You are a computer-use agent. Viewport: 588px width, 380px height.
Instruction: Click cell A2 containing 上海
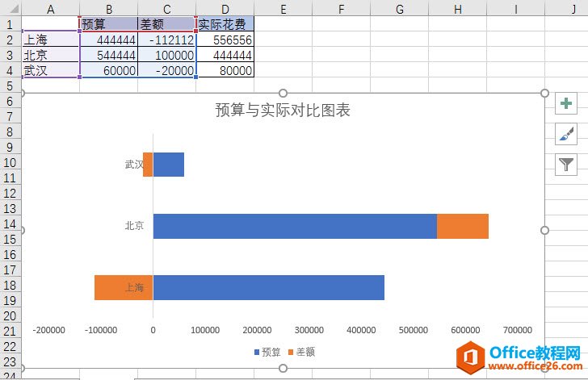click(x=50, y=40)
